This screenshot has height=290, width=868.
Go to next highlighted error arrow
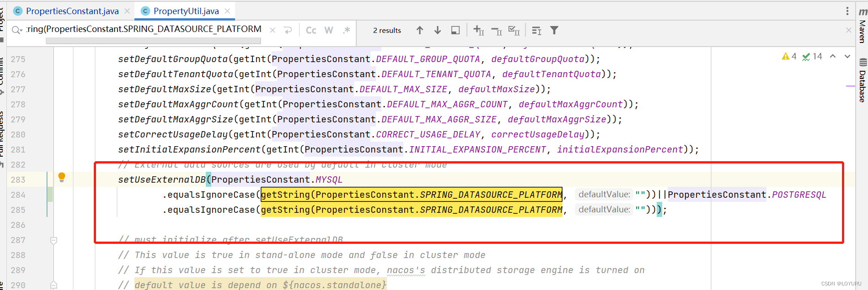847,56
